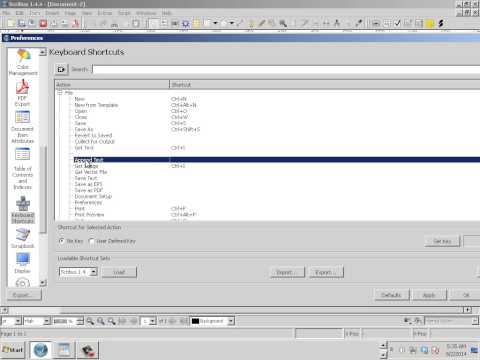Open the page number dropdown
This screenshot has height=360, width=480.
[153, 321]
